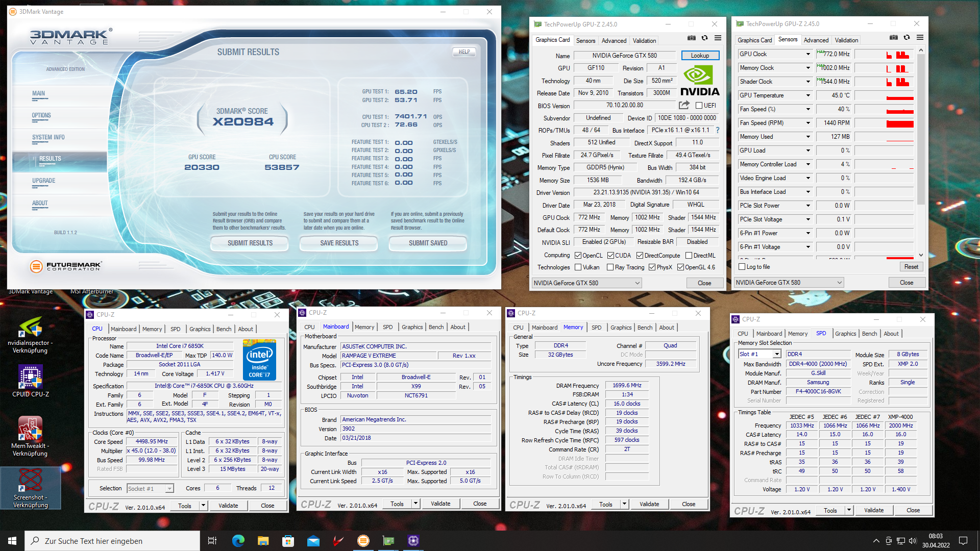The height and width of the screenshot is (551, 980).
Task: Toggle the OpenCL checkbox
Action: pyautogui.click(x=578, y=256)
